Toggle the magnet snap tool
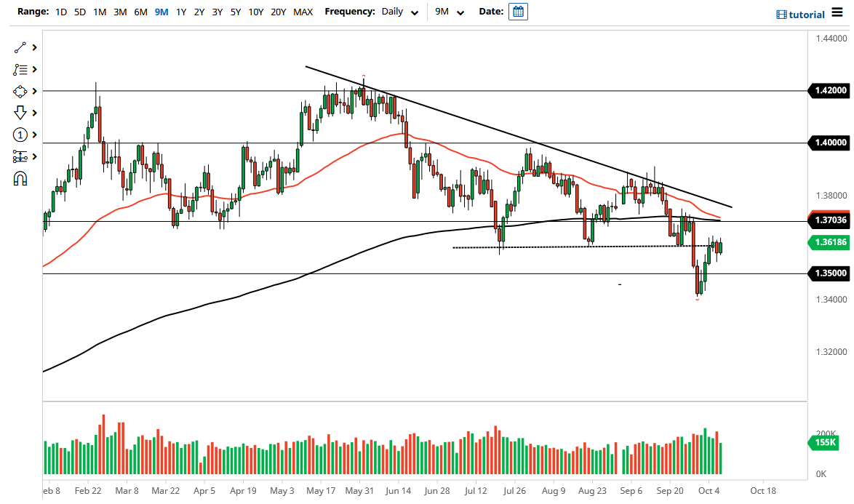This screenshot has width=854, height=504. tap(20, 178)
